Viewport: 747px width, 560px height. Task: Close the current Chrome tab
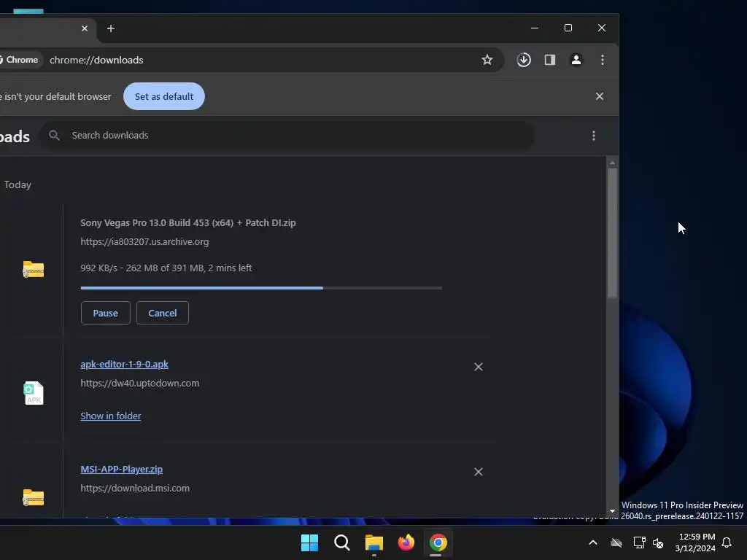point(85,28)
